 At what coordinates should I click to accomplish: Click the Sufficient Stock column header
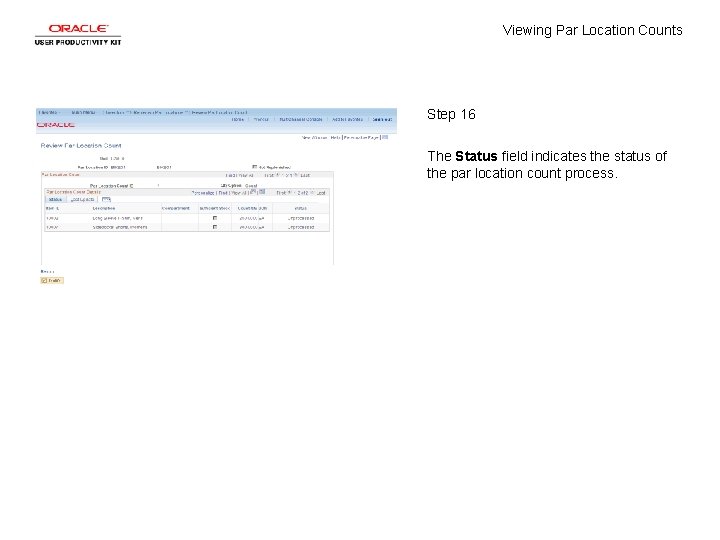tap(214, 208)
